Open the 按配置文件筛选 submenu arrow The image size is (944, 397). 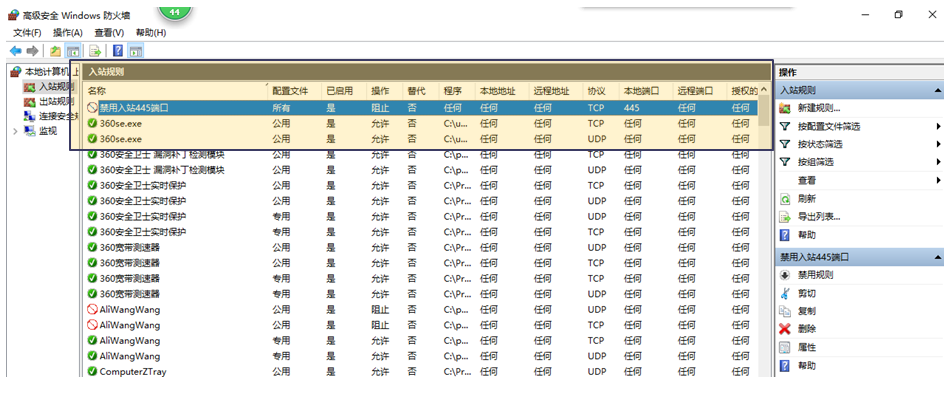938,127
